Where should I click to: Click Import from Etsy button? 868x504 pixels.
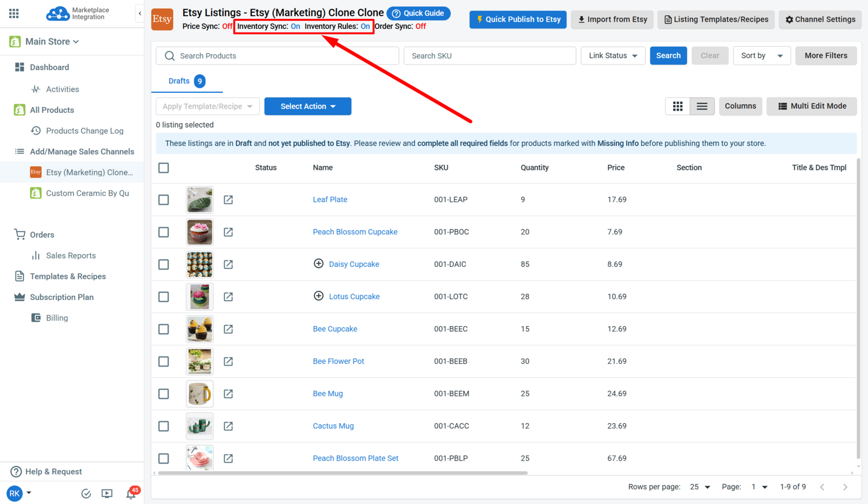point(612,20)
